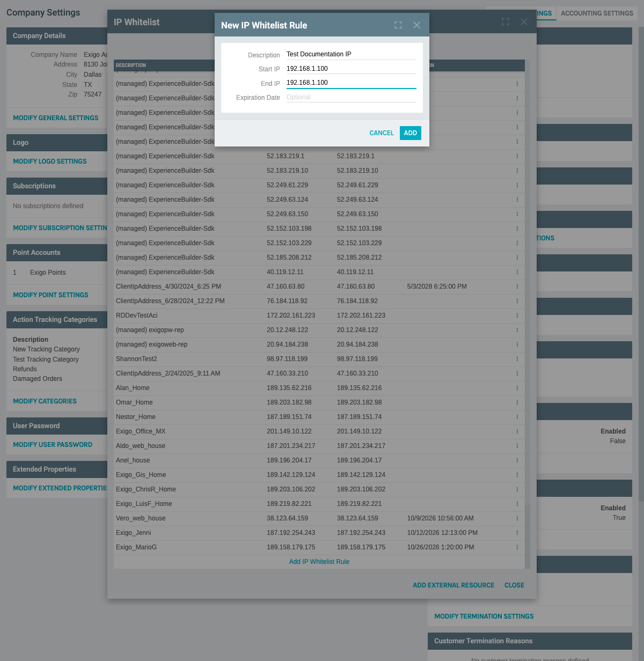644x661 pixels.
Task: Cancel the new IP whitelist rule
Action: [x=381, y=133]
